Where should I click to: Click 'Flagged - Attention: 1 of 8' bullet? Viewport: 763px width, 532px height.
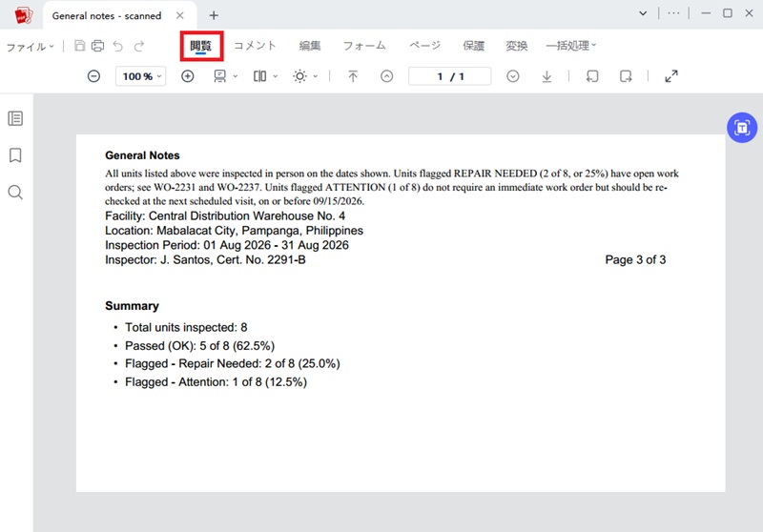tap(216, 382)
